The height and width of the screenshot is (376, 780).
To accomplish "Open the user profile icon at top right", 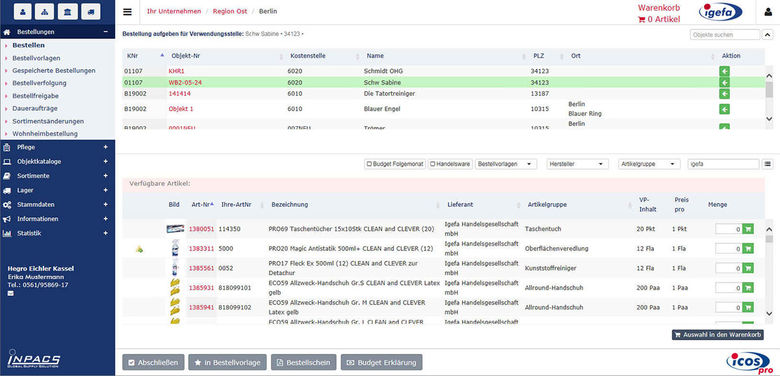I will point(768,12).
